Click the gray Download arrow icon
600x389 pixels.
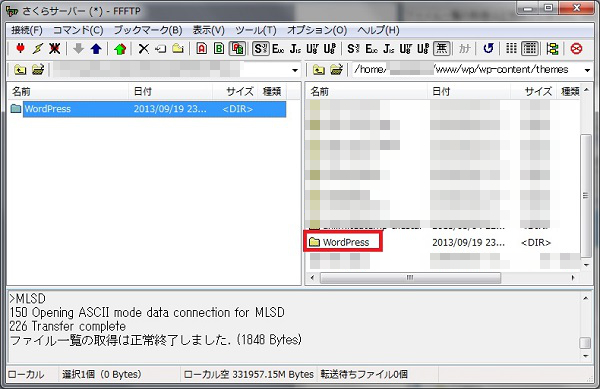tap(78, 49)
